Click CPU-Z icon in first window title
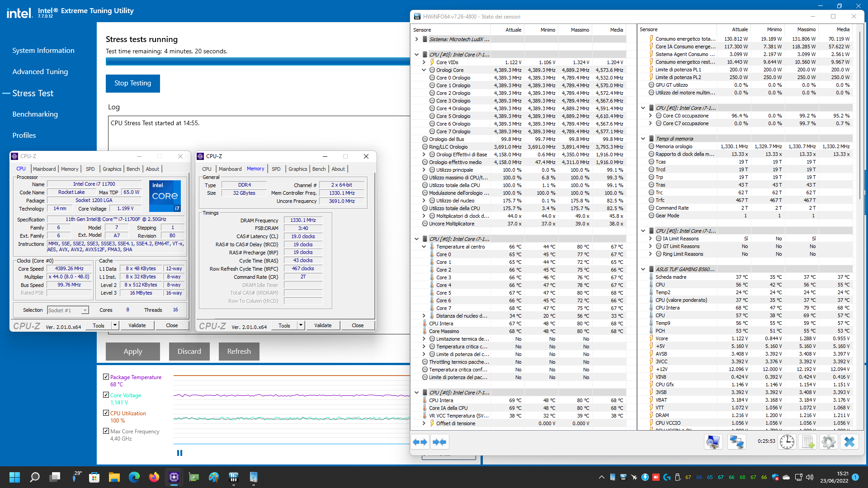Viewport: 868px width, 488px height. click(15, 156)
